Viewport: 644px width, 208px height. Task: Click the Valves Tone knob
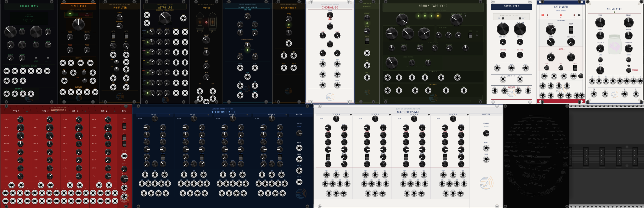[x=206, y=53]
